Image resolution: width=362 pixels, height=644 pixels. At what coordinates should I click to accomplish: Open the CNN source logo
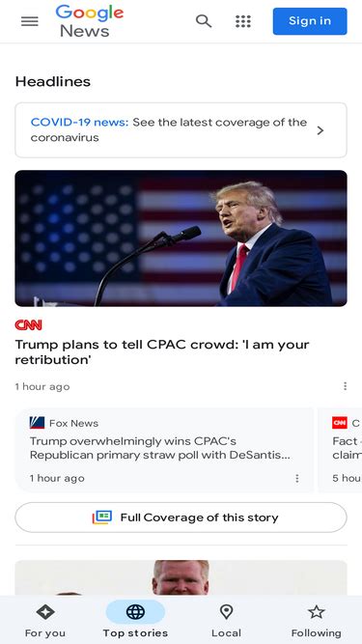click(28, 325)
